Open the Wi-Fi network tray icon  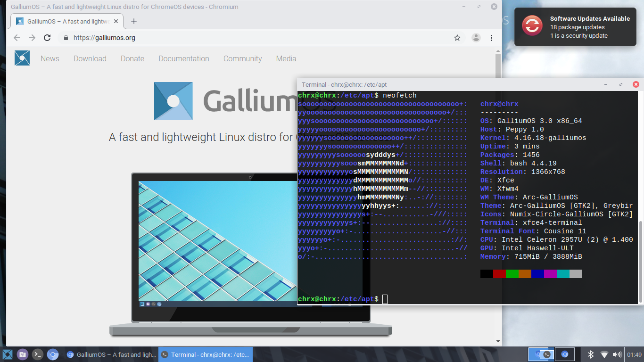click(x=604, y=354)
